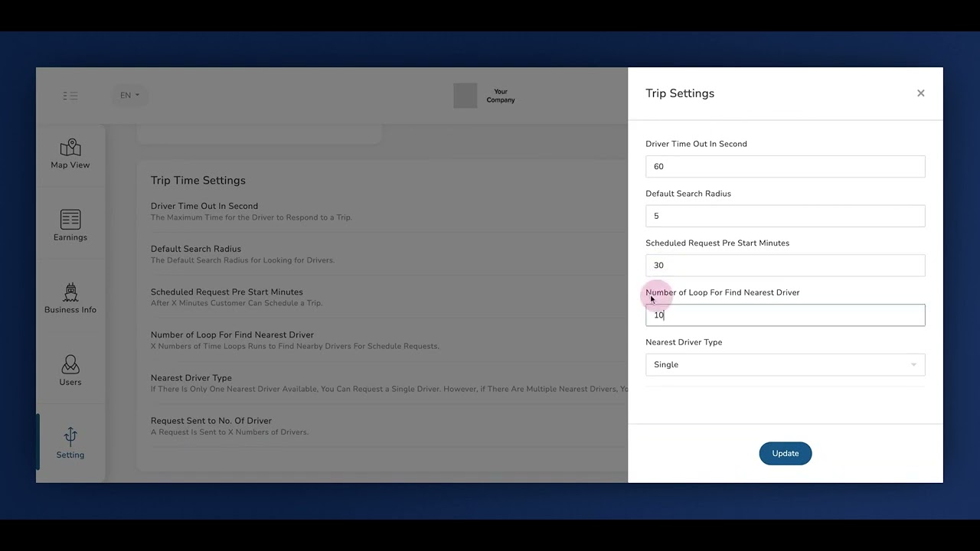Select 'Default Search Radius' row in list
The width and height of the screenshot is (980, 551).
coord(389,254)
